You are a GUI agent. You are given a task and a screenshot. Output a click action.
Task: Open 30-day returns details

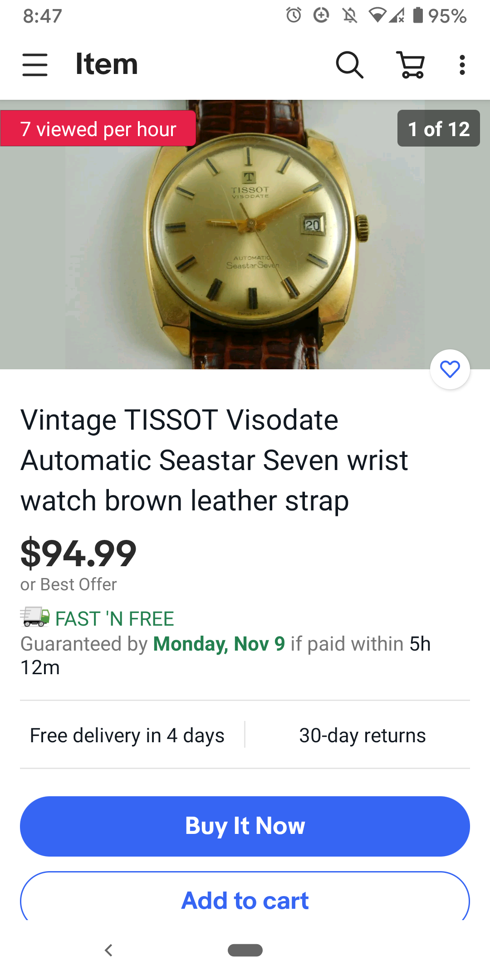(x=363, y=735)
